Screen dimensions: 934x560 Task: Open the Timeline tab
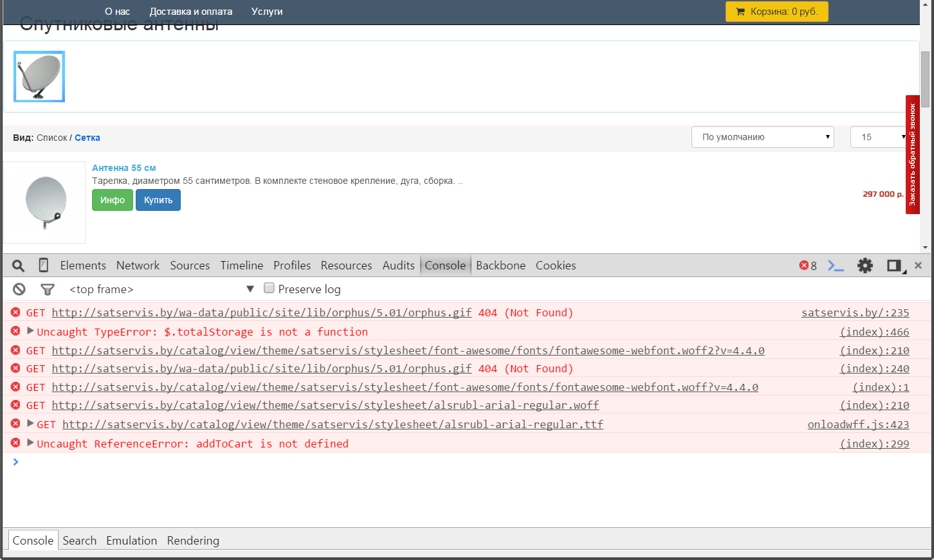point(242,266)
